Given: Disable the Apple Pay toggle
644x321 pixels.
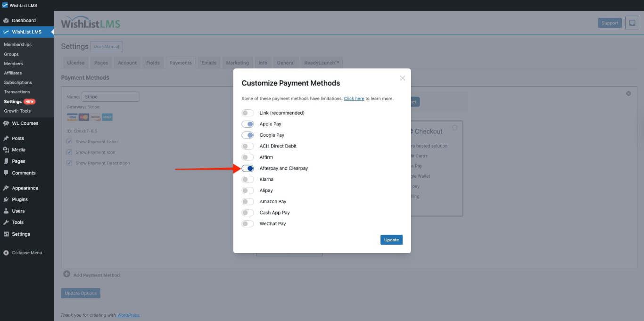Looking at the screenshot, I should 247,123.
